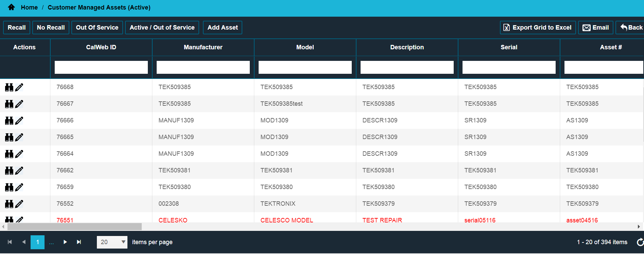This screenshot has width=644, height=254.
Task: Edit asset 76552 with the pencil icon
Action: click(19, 204)
